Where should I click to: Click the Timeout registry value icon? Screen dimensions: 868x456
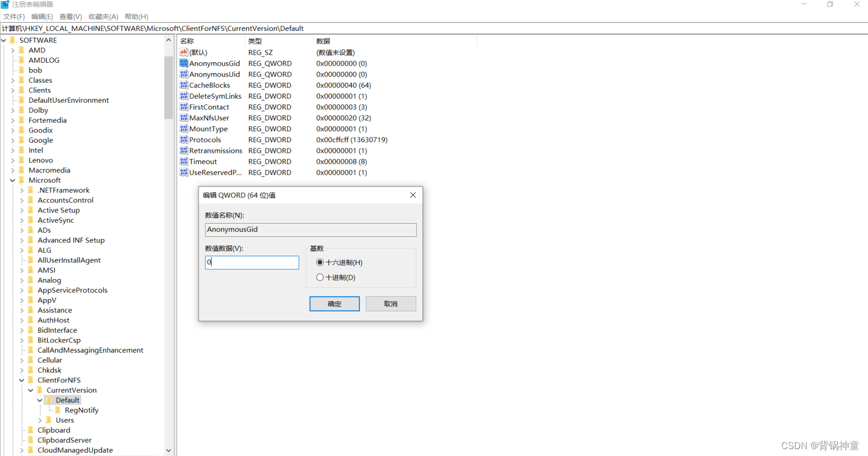183,162
